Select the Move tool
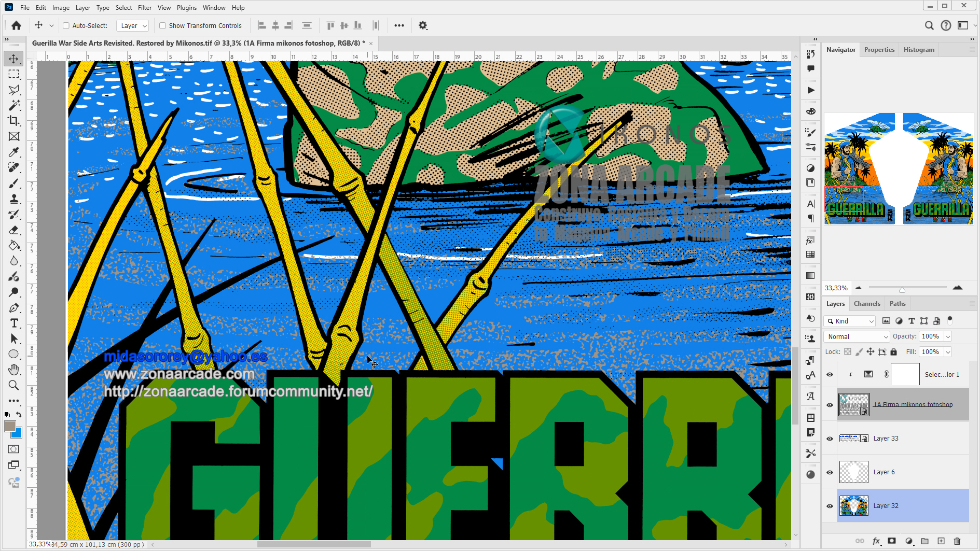The image size is (980, 551). [x=14, y=59]
